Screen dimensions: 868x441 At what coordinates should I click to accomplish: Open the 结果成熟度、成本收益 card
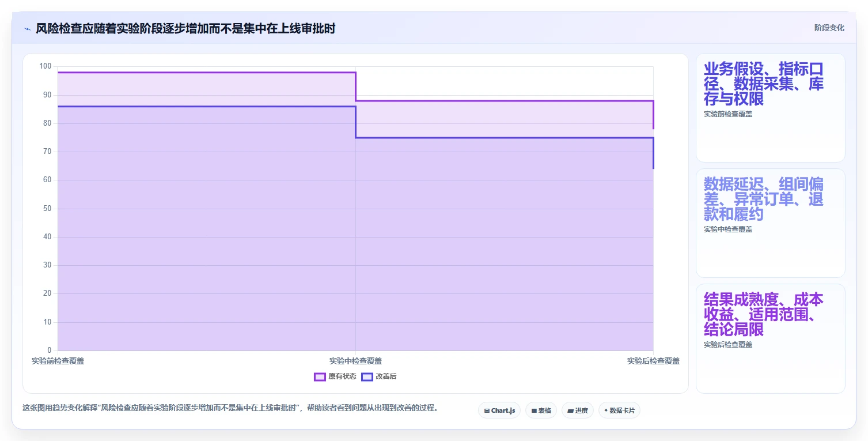771,338
